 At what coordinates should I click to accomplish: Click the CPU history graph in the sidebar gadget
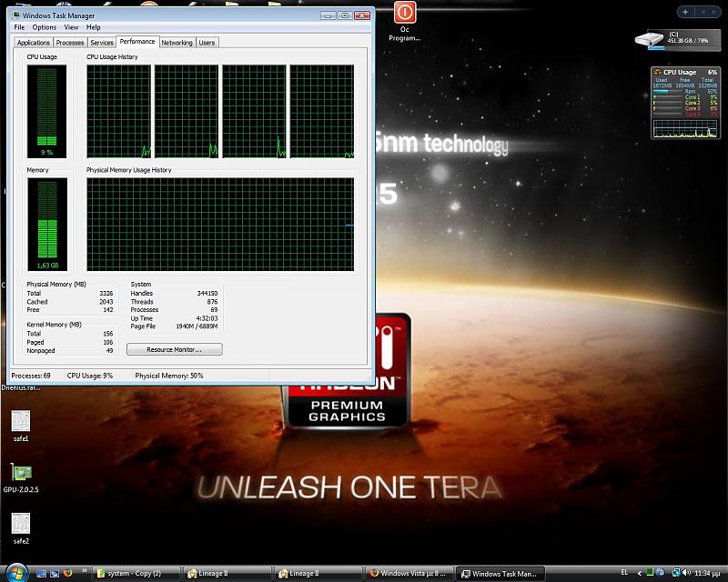685,128
